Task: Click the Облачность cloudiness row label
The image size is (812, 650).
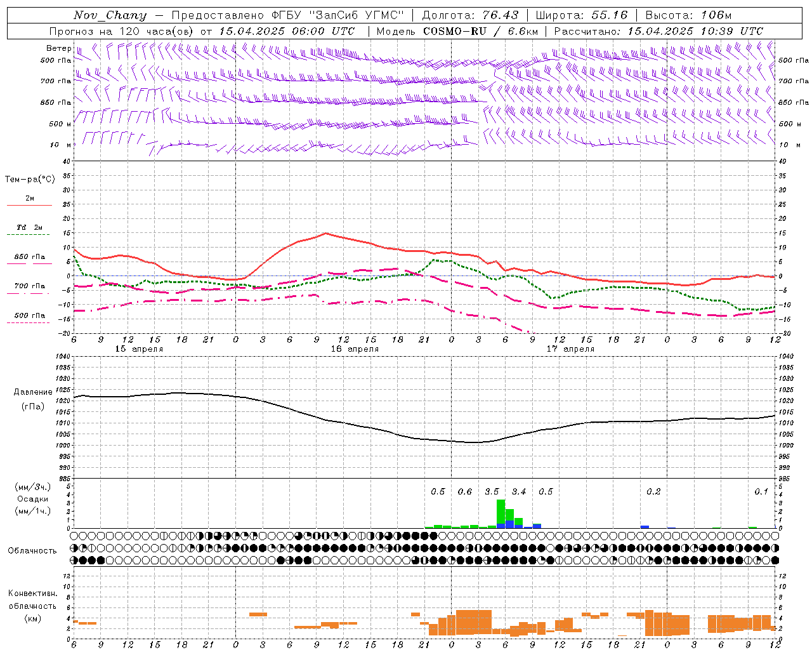Action: pos(32,550)
